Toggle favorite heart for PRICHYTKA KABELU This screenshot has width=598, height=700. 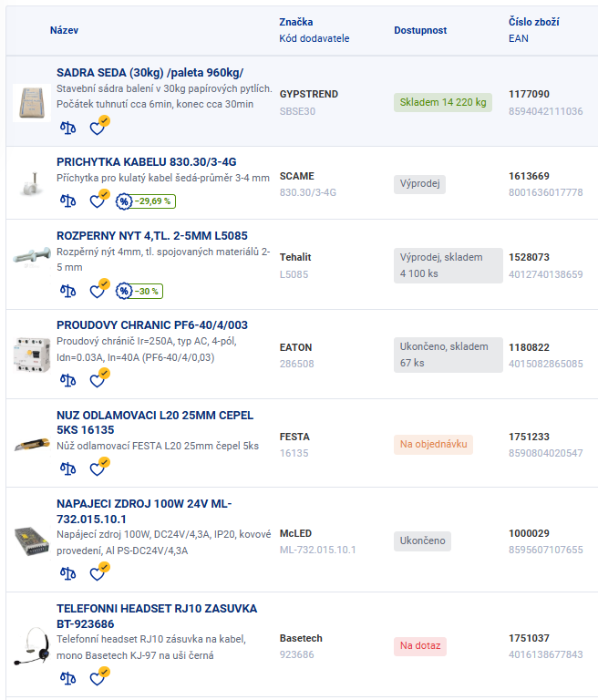tap(99, 200)
